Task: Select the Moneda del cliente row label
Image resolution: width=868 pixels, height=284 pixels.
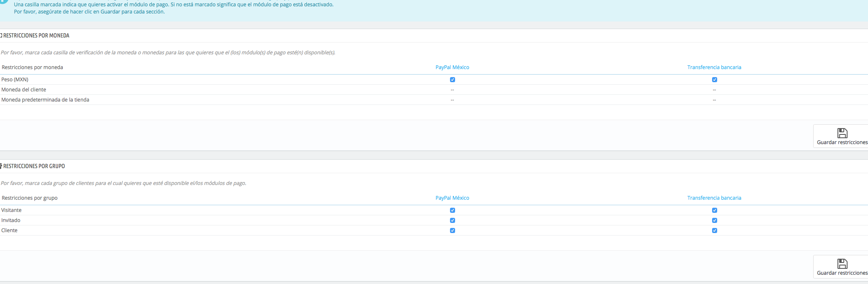Action: 24,90
